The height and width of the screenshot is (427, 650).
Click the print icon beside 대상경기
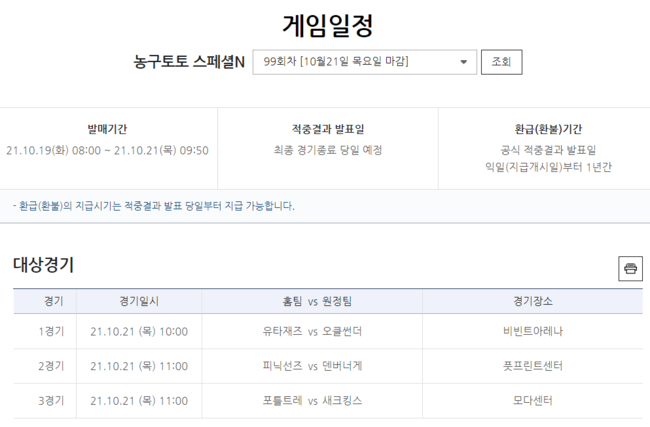(630, 268)
